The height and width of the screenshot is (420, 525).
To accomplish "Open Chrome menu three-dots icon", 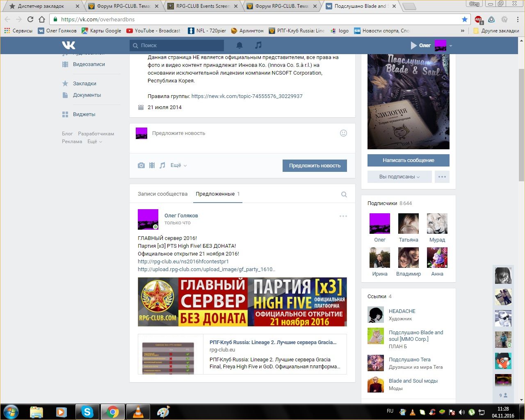I will pyautogui.click(x=518, y=19).
